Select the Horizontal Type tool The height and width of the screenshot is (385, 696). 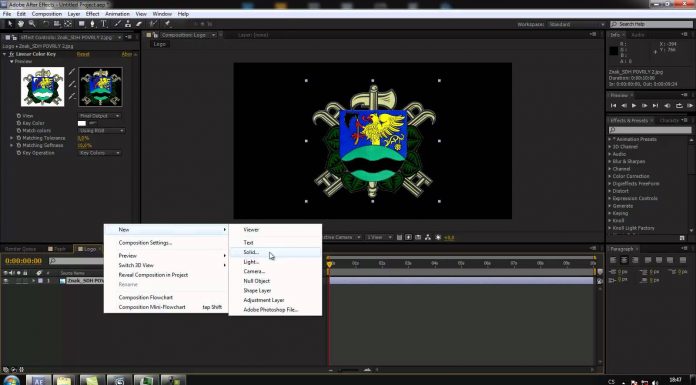[x=103, y=24]
